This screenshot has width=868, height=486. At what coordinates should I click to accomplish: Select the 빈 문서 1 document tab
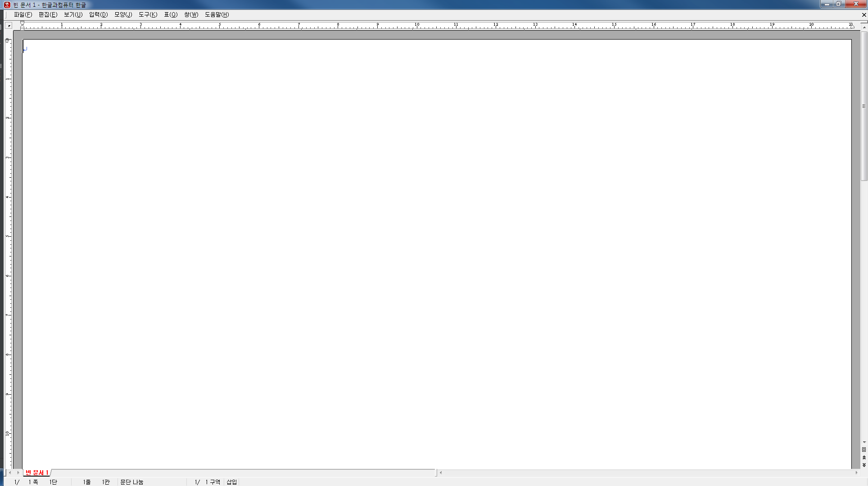tap(36, 472)
